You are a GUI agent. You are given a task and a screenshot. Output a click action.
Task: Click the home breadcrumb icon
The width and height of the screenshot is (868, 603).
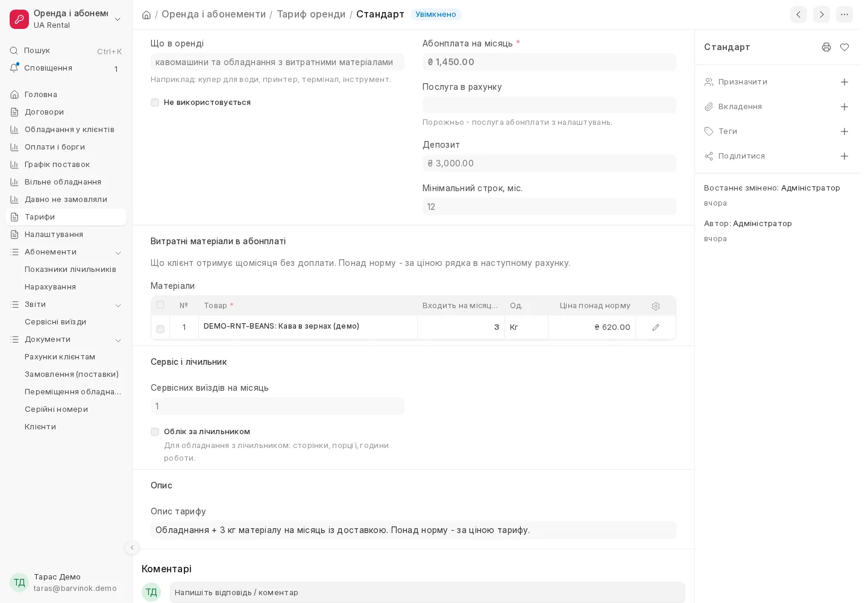coord(146,14)
